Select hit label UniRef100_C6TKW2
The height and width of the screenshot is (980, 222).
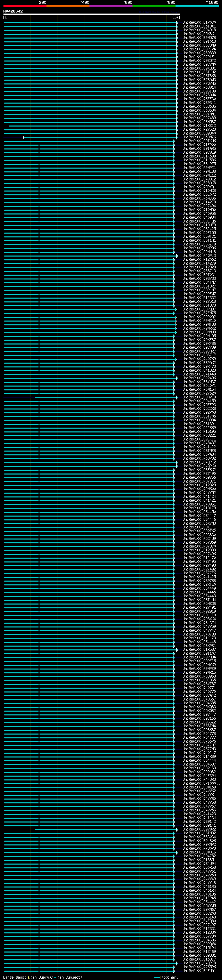click(x=199, y=72)
